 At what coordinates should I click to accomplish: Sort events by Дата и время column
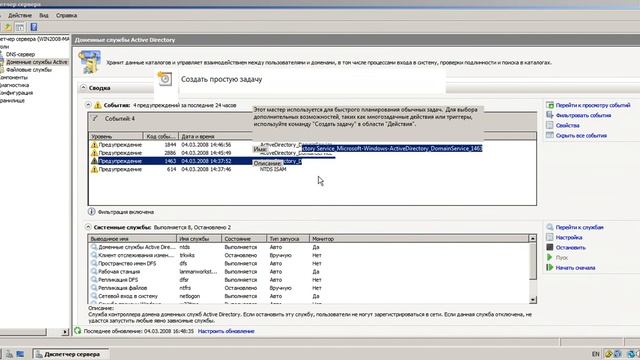[216, 136]
